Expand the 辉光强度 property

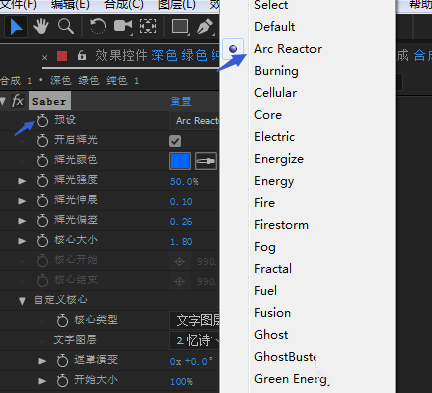pyautogui.click(x=22, y=181)
